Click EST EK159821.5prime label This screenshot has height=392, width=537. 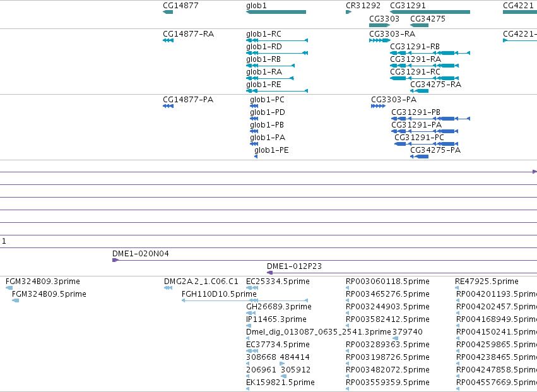click(280, 383)
